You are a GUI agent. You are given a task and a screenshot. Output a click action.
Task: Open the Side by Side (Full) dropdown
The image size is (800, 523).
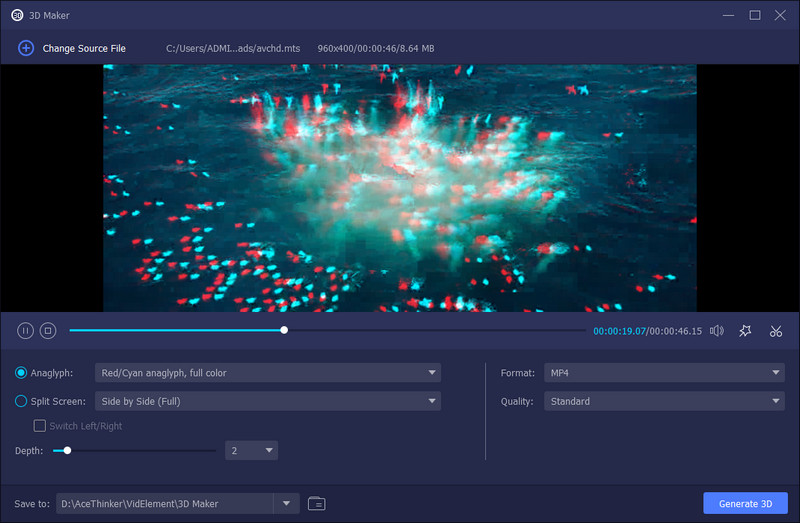click(x=267, y=401)
